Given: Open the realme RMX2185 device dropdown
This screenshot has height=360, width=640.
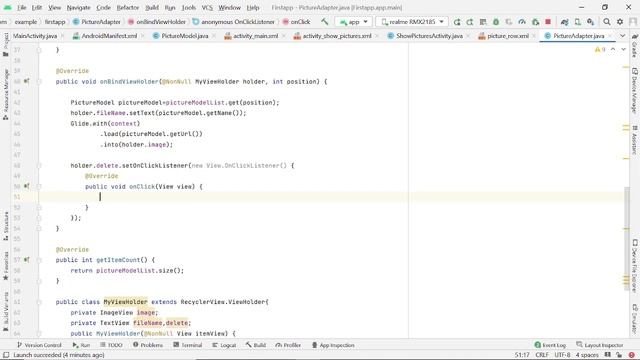Looking at the screenshot, I should 412,22.
